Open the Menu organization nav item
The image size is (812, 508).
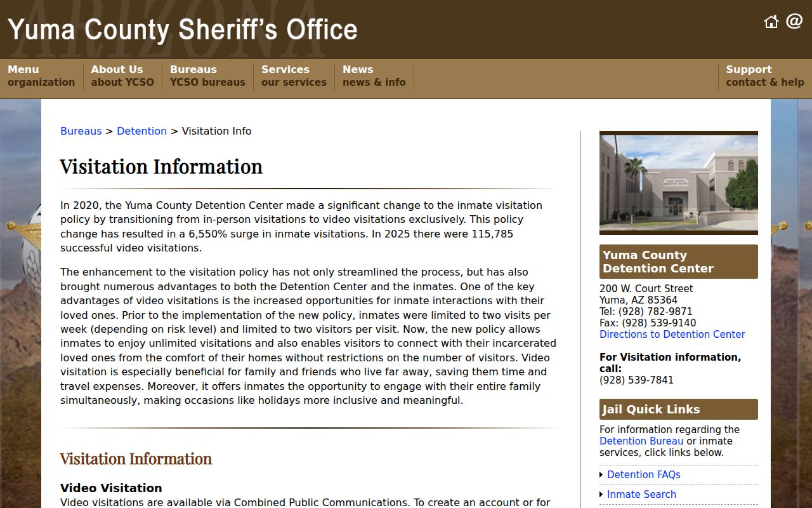coord(41,76)
